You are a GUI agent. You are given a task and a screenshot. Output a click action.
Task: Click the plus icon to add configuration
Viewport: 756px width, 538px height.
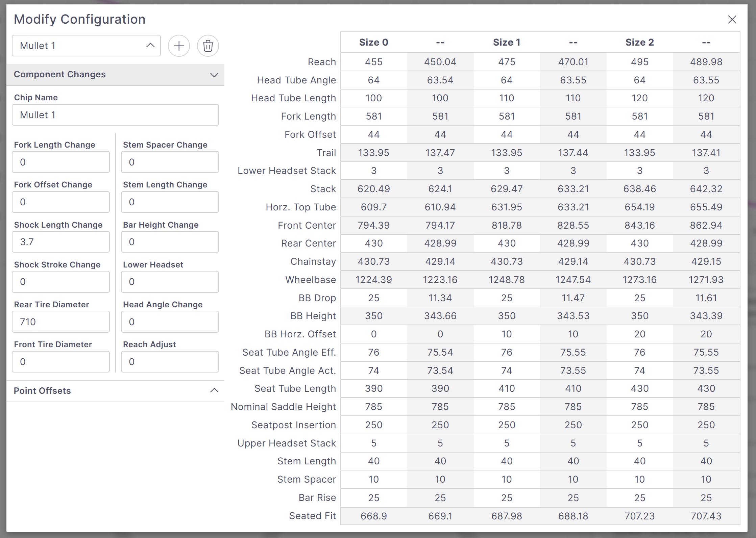[x=179, y=46]
